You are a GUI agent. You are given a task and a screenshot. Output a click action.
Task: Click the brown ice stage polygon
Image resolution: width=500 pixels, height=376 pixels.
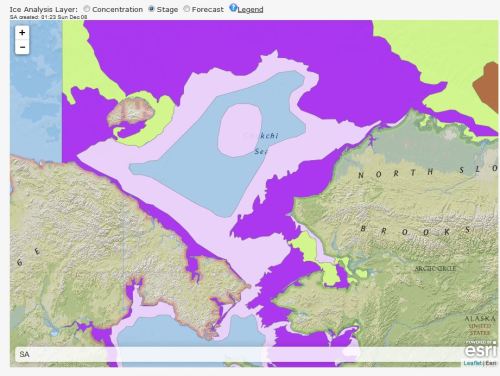coord(487,86)
